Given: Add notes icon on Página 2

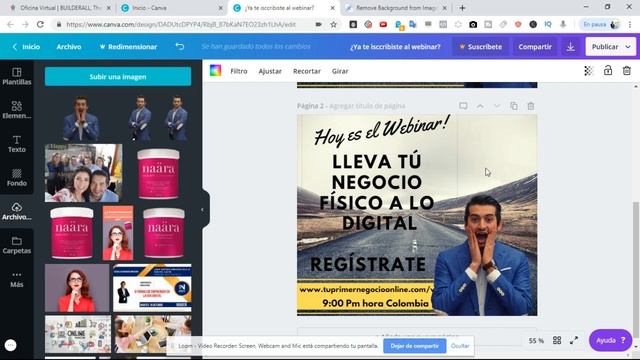Looking at the screenshot, I should pos(463,106).
